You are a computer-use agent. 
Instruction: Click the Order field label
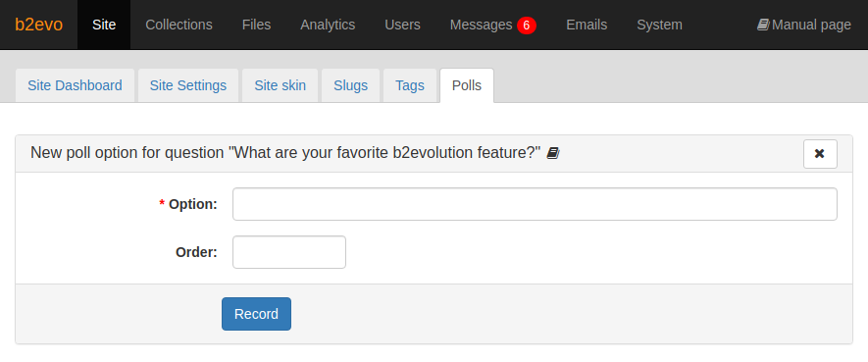point(196,252)
